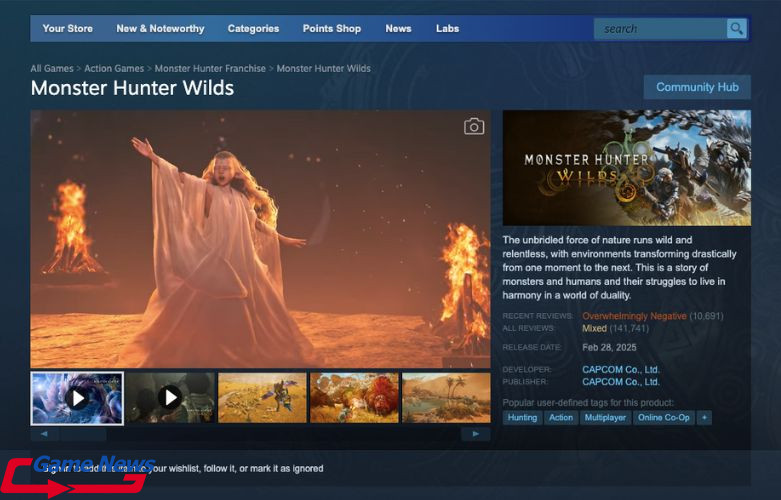Play the second trailer video thumbnail

(170, 398)
